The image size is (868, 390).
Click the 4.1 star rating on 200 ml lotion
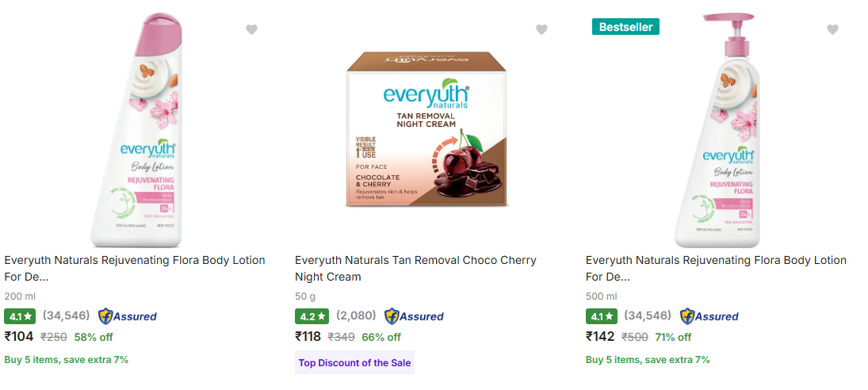click(x=21, y=316)
